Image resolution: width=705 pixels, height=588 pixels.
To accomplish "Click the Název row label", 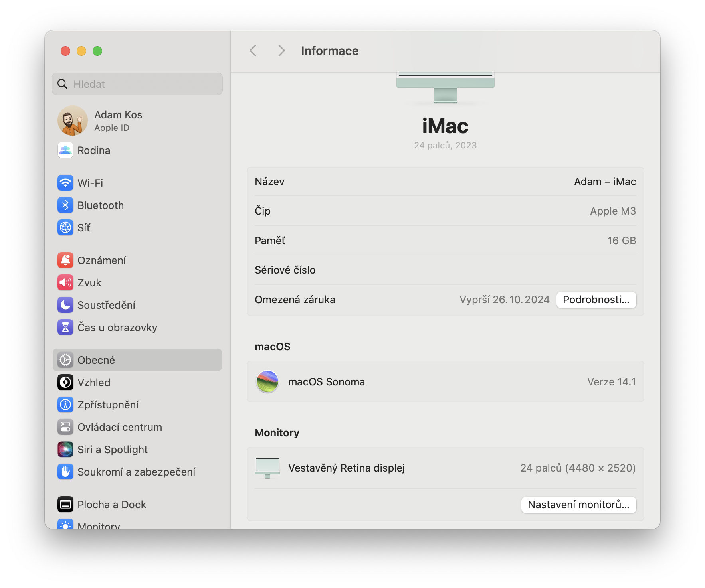I will (270, 182).
